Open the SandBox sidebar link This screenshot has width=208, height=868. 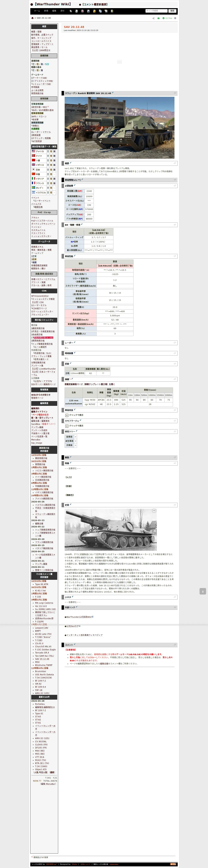click(36, 424)
